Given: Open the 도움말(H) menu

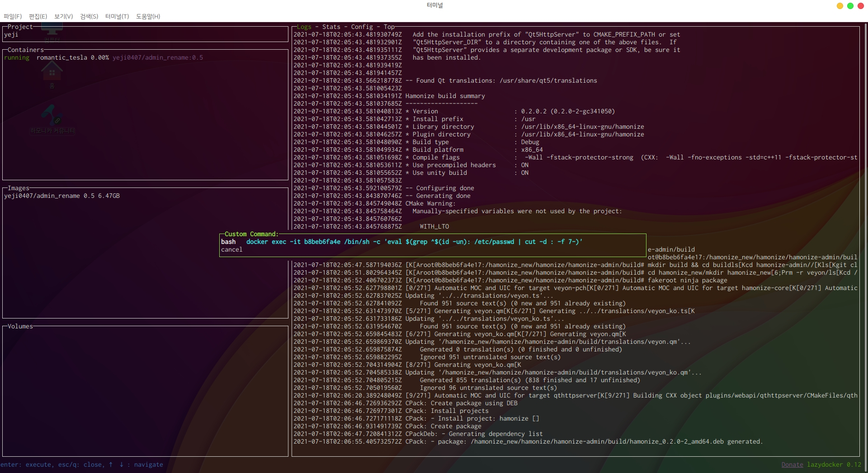Looking at the screenshot, I should point(148,16).
